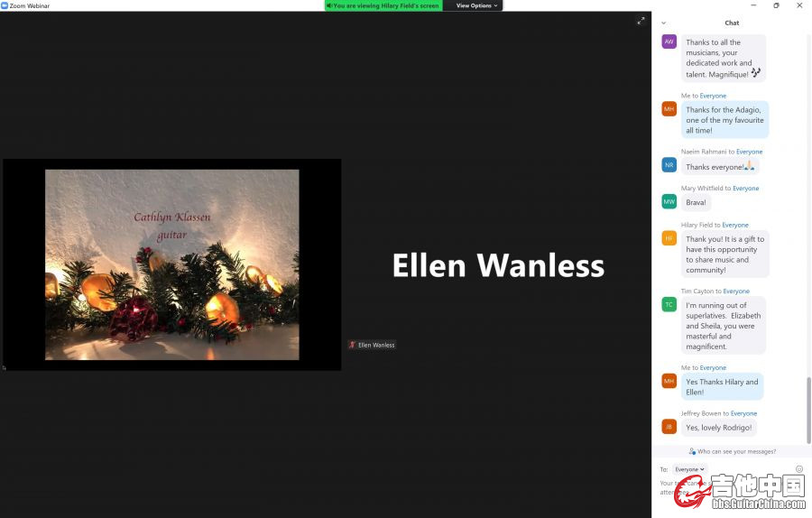The image size is (812, 518).
Task: Enter full screen with the expand arrows icon
Action: pyautogui.click(x=641, y=20)
